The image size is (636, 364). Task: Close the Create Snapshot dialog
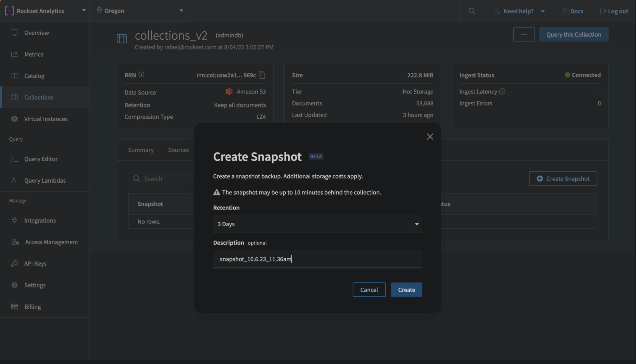pos(430,137)
